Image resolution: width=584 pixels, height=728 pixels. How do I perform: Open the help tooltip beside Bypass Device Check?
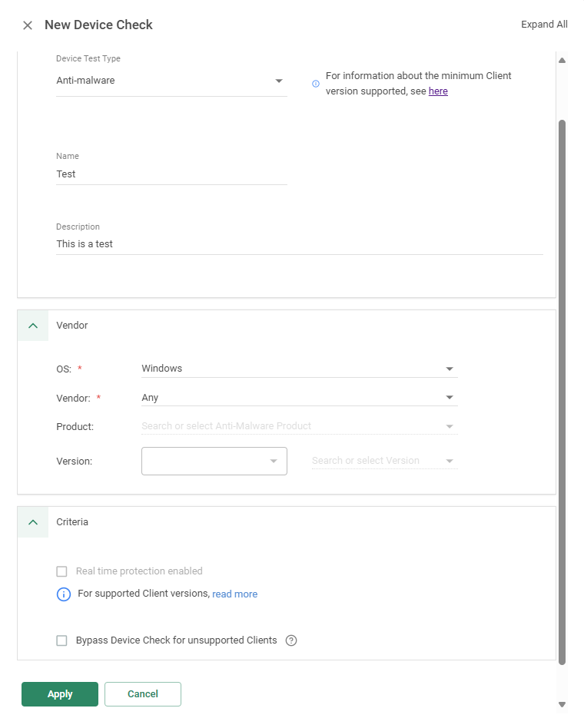pos(290,640)
